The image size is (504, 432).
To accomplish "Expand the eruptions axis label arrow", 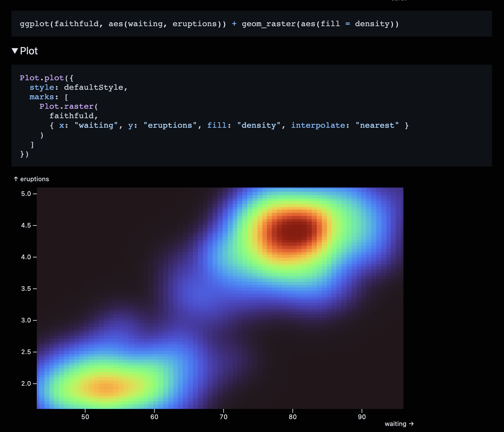I will (x=16, y=179).
